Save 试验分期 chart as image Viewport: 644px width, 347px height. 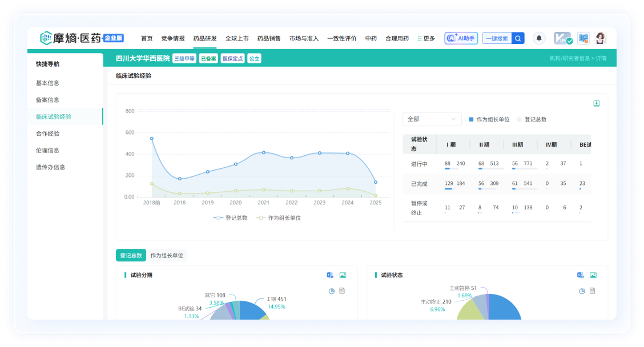click(x=343, y=275)
